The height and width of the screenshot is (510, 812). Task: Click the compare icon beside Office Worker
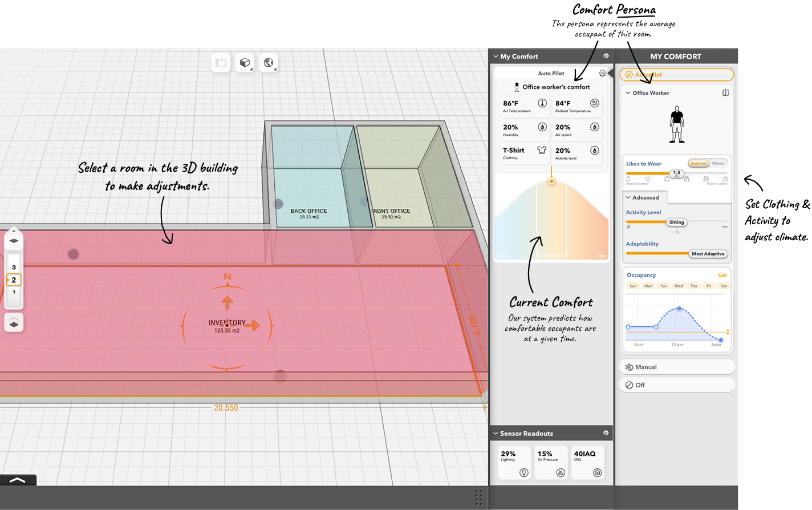pos(725,92)
